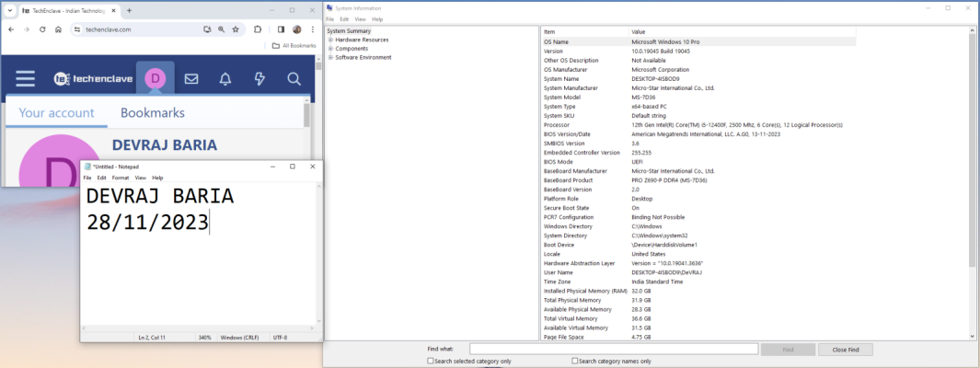Reload the Chrome page
Image resolution: width=980 pixels, height=368 pixels.
(x=42, y=29)
